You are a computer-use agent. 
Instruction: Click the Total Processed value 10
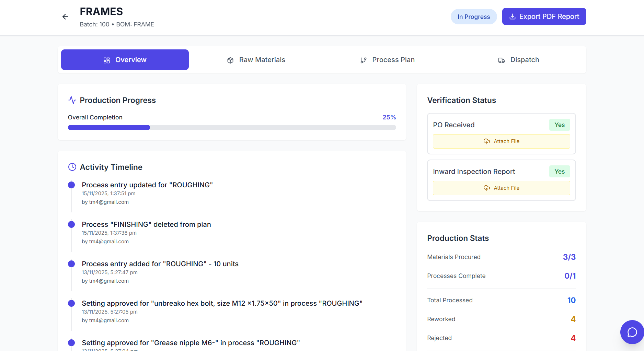[571, 300]
